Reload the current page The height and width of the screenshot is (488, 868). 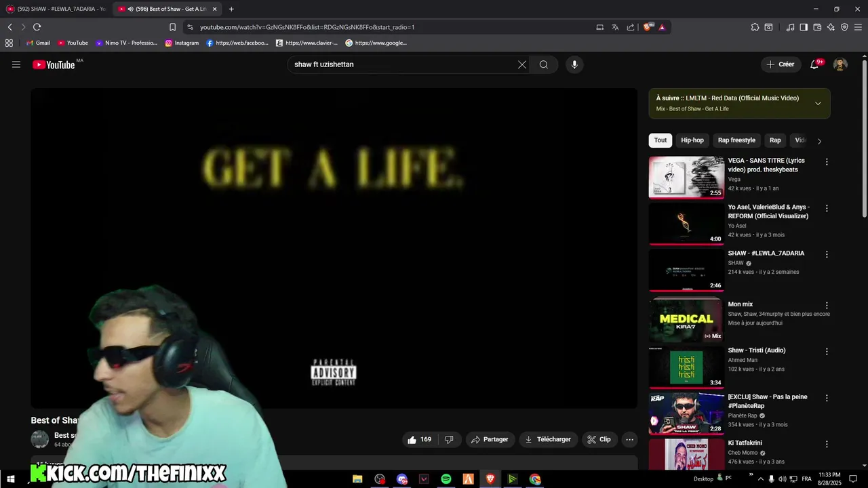tap(37, 27)
